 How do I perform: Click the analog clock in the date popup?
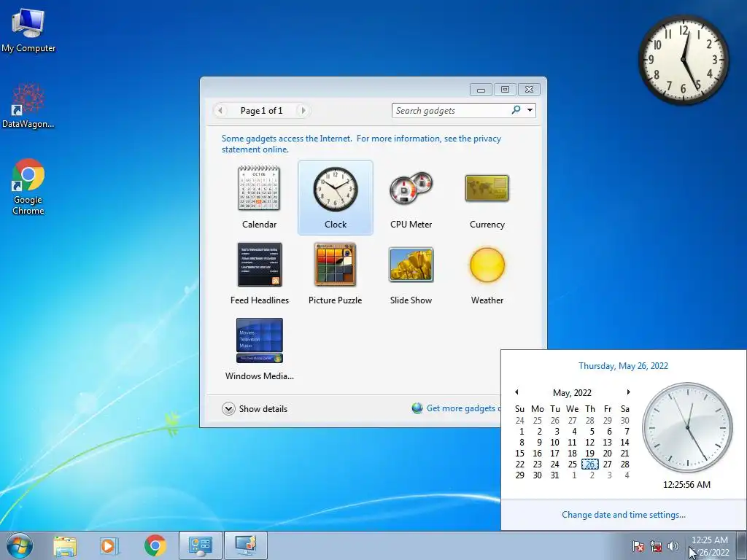click(687, 427)
